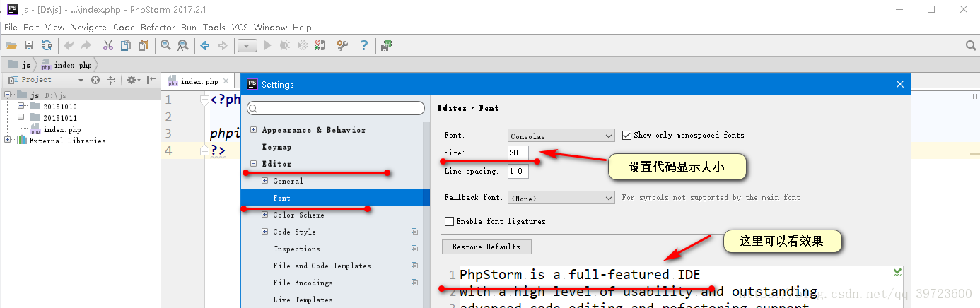Open the run configuration dropdown
This screenshot has height=308, width=980.
click(x=247, y=46)
